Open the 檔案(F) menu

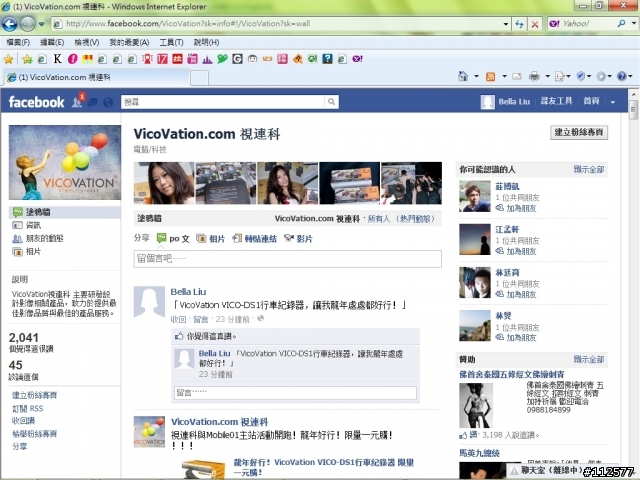pyautogui.click(x=18, y=42)
